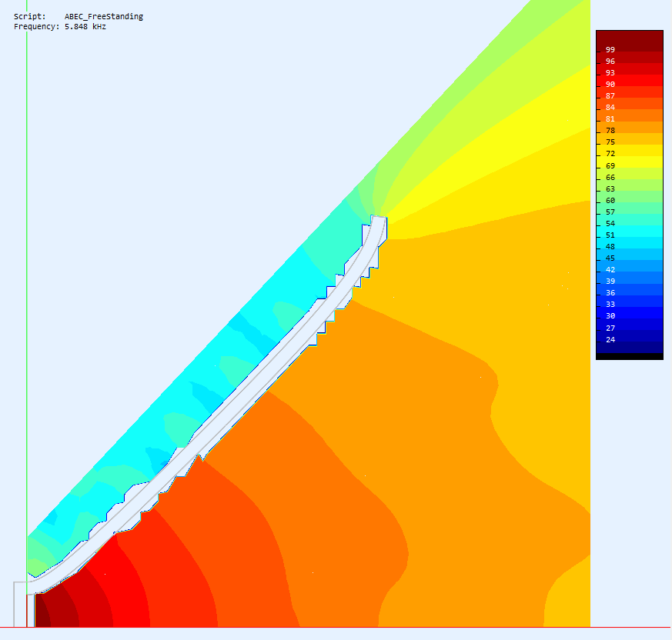Screen dimensions: 672x640
Task: Select the 63 value on the color scale
Action: click(610, 189)
